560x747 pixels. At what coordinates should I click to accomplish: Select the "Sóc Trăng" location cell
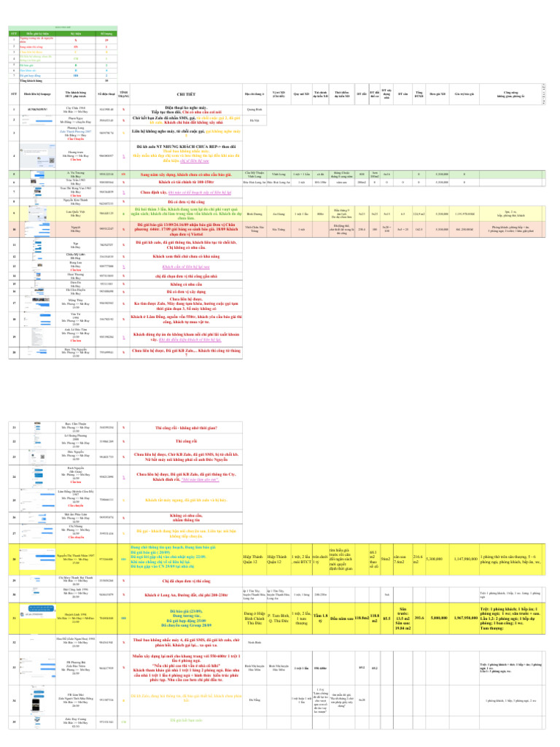[279, 229]
